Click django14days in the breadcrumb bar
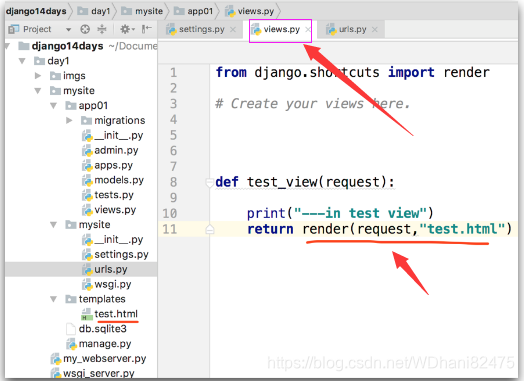 point(36,11)
